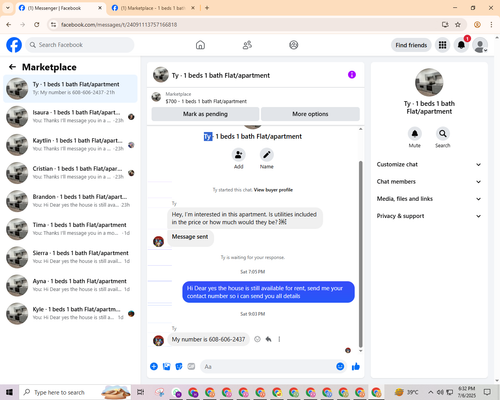Viewport: 500px width, 400px height.
Task: Mute the conversation with the bell icon
Action: (415, 134)
